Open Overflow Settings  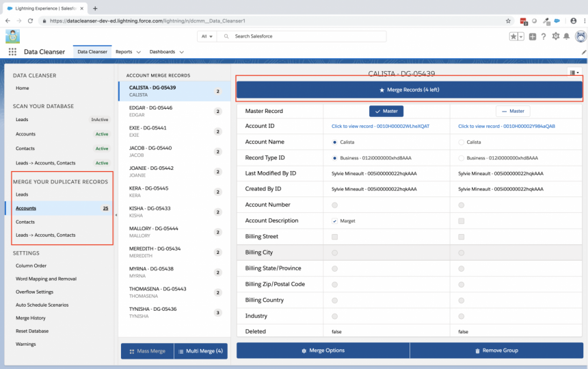(x=34, y=292)
